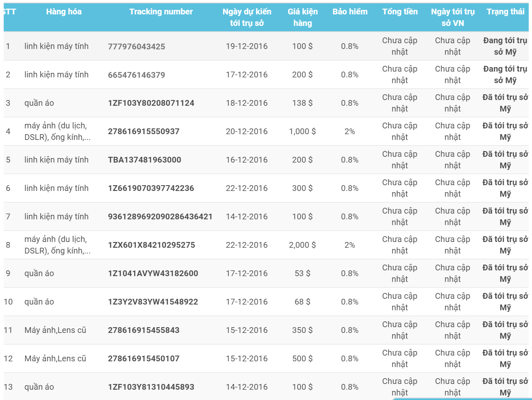
Task: Select tracking number 1ZX601X84210295275
Action: (x=151, y=245)
